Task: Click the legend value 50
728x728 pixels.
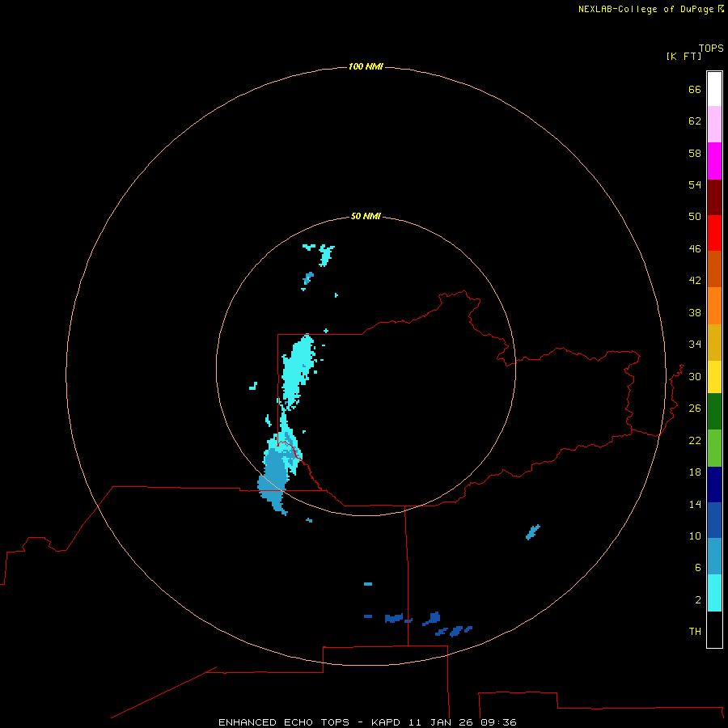Action: tap(695, 217)
